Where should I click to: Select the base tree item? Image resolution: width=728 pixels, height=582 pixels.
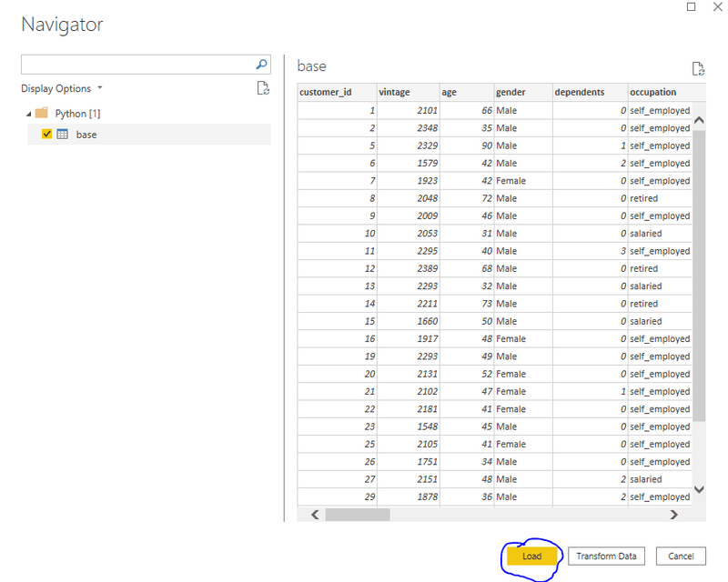click(149, 134)
